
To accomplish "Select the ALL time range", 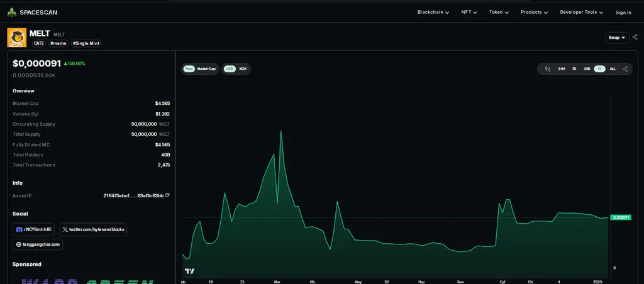I will pos(613,69).
